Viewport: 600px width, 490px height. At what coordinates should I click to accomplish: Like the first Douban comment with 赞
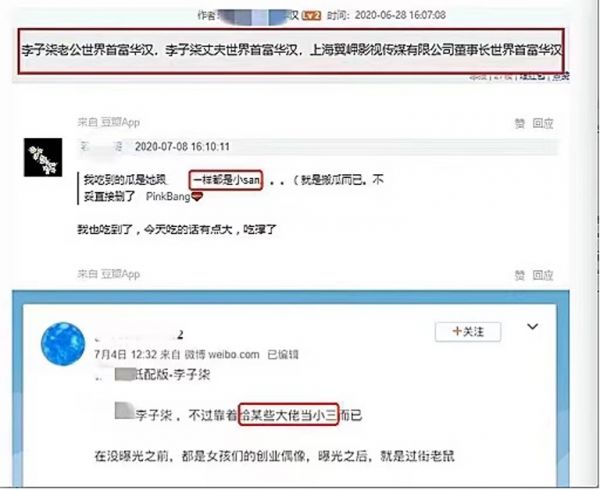click(x=520, y=123)
